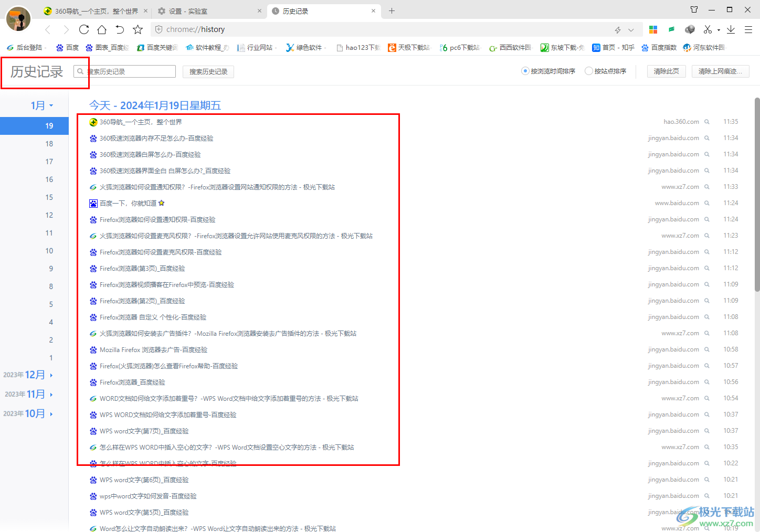This screenshot has width=760, height=532.
Task: Expand the 1月 month dropdown
Action: coord(42,105)
